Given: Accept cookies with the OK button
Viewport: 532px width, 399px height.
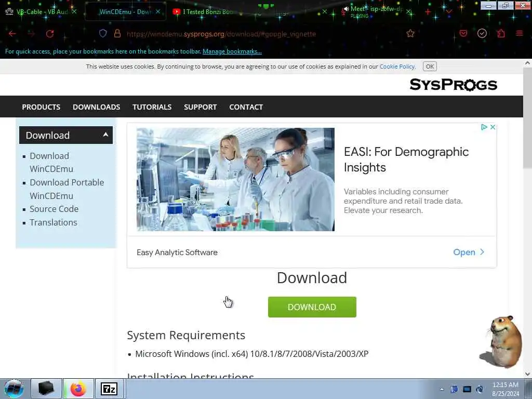Looking at the screenshot, I should [x=430, y=66].
